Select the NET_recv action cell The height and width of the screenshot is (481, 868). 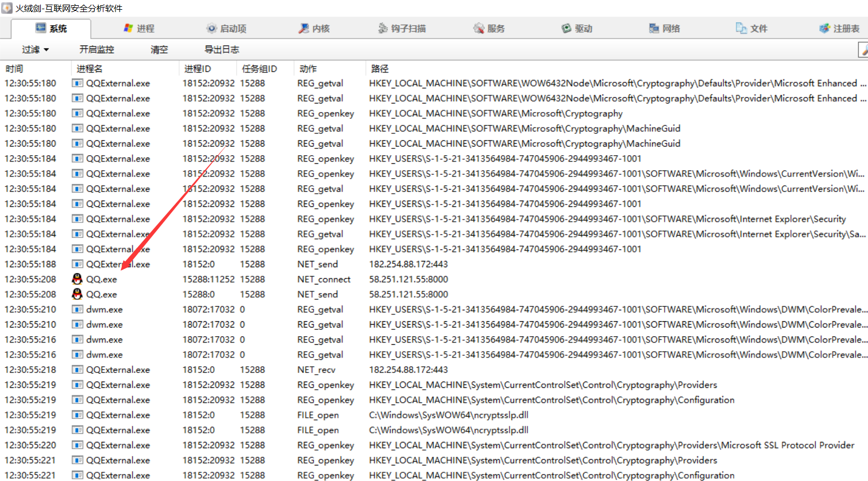317,370
